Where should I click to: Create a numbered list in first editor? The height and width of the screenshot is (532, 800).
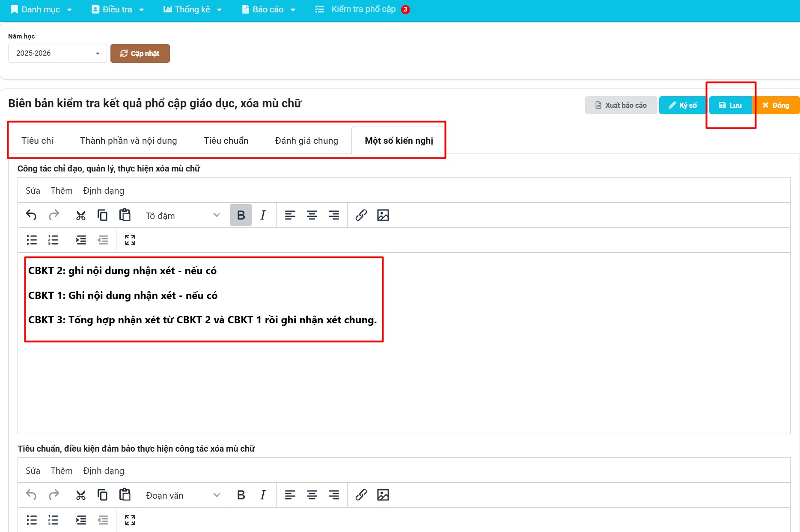(x=53, y=240)
